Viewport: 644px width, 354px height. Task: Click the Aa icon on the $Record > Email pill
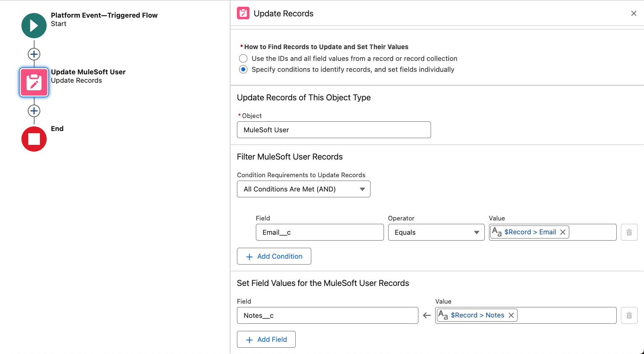coord(497,231)
